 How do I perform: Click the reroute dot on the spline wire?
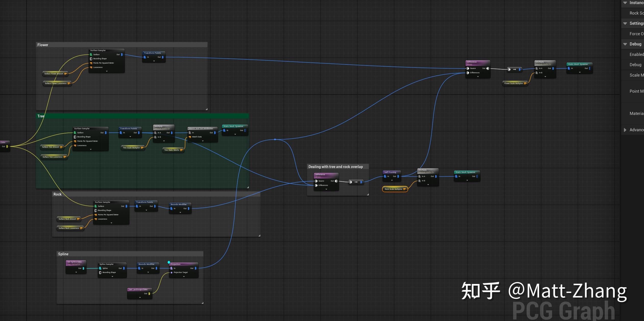click(x=275, y=139)
